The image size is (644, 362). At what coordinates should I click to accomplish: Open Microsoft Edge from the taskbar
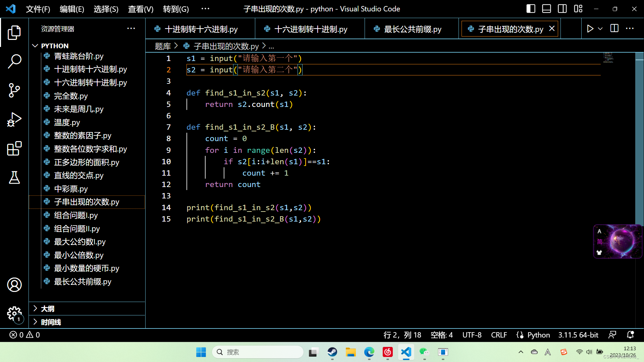point(369,352)
